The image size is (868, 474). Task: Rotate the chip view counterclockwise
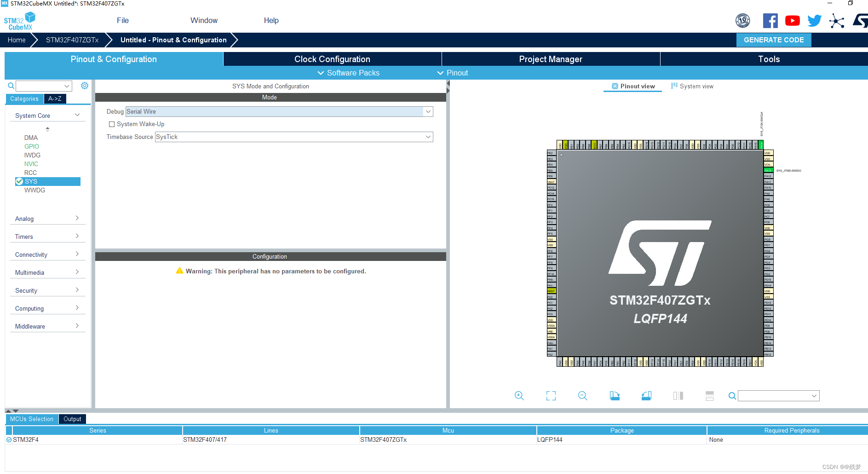coord(646,396)
